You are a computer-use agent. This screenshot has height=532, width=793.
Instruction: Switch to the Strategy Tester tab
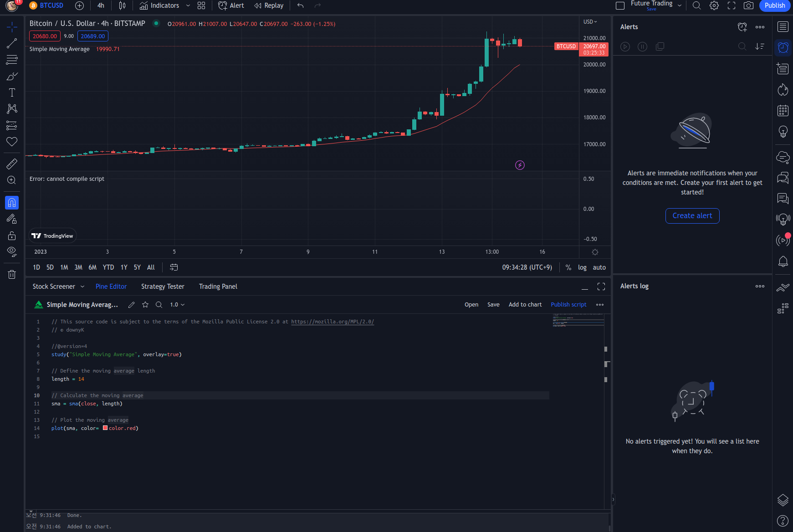[163, 286]
